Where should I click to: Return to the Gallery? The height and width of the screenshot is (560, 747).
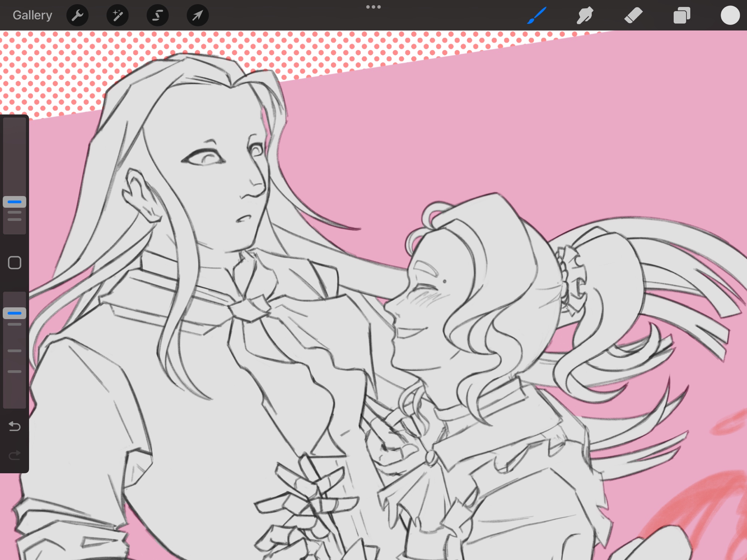point(32,15)
